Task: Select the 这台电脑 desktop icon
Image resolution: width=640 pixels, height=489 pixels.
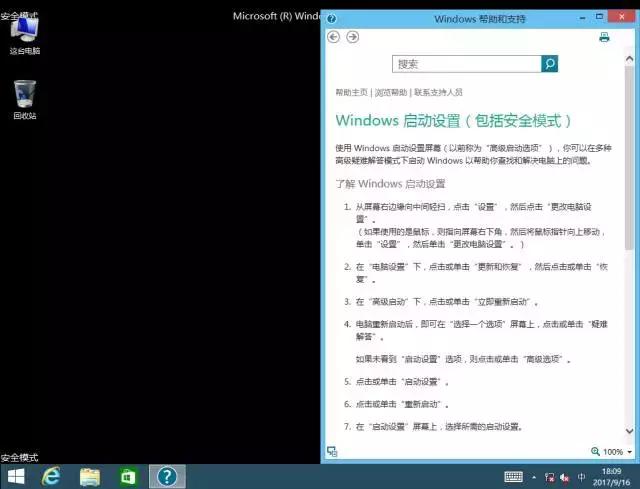Action: [24, 36]
